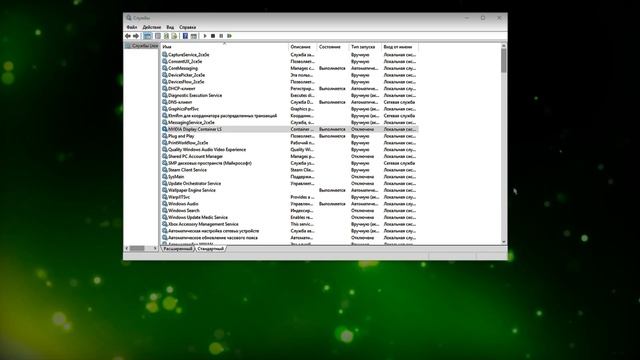Open the Вид menu

(170, 27)
